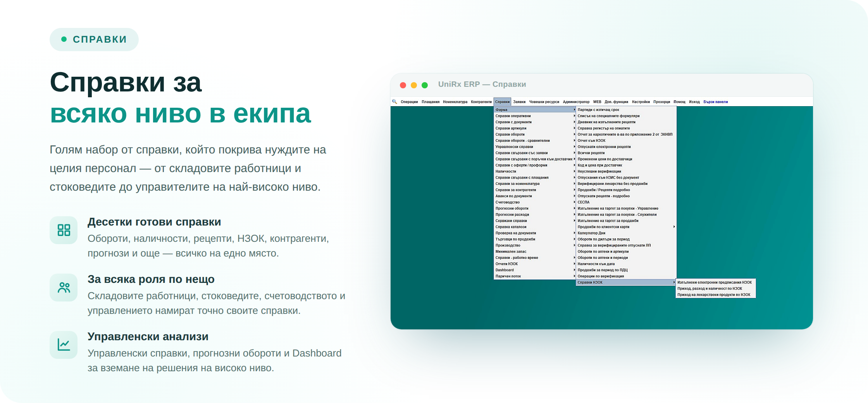Screen dimensions: 868x403
Task: Open the WEB menu
Action: (x=597, y=102)
